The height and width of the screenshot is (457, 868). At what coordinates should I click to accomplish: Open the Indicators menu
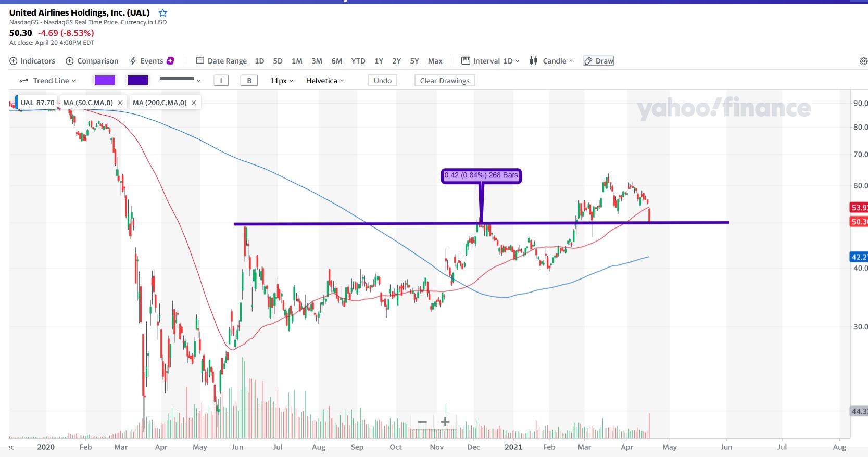click(x=32, y=61)
